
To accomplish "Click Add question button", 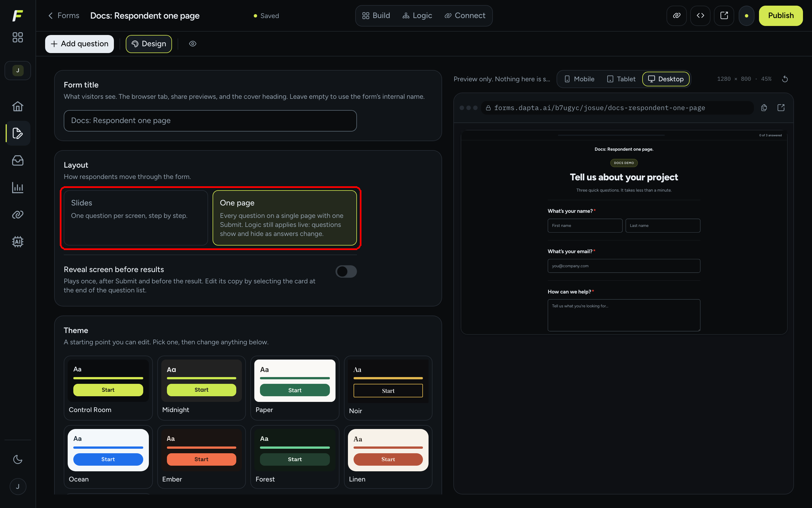I will click(80, 44).
